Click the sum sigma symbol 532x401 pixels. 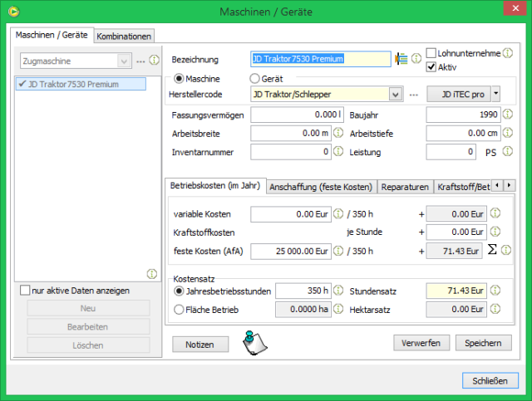pyautogui.click(x=491, y=250)
